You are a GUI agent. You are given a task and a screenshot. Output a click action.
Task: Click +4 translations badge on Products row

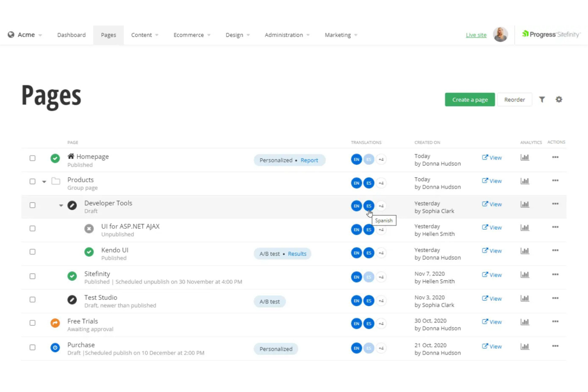point(381,183)
